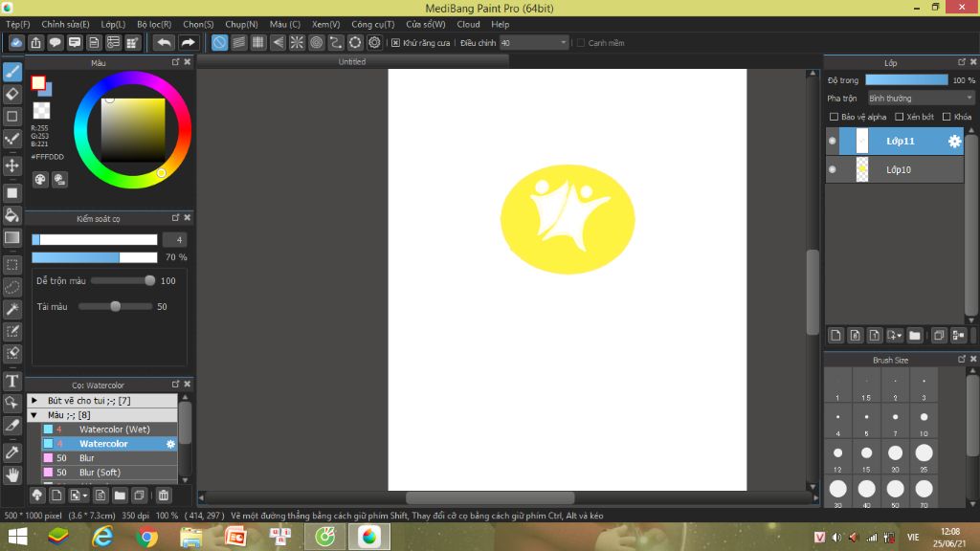980x551 pixels.
Task: Hide layer Lớp11 visibility dot
Action: [832, 142]
